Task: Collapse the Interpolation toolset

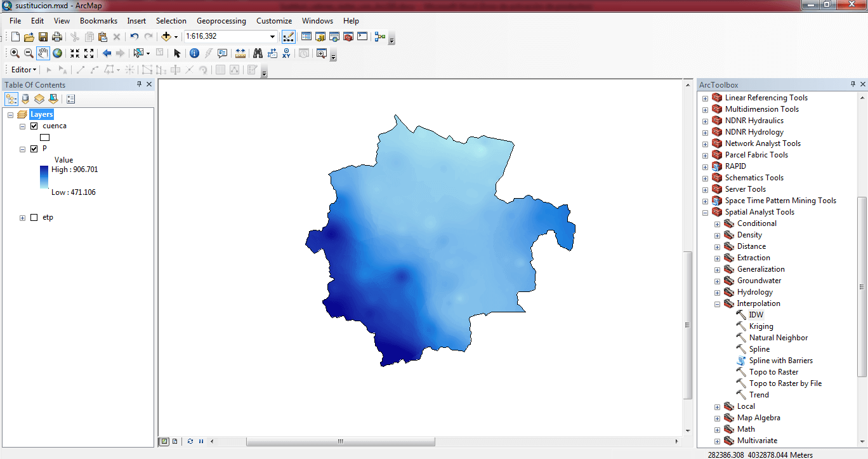Action: pos(718,304)
